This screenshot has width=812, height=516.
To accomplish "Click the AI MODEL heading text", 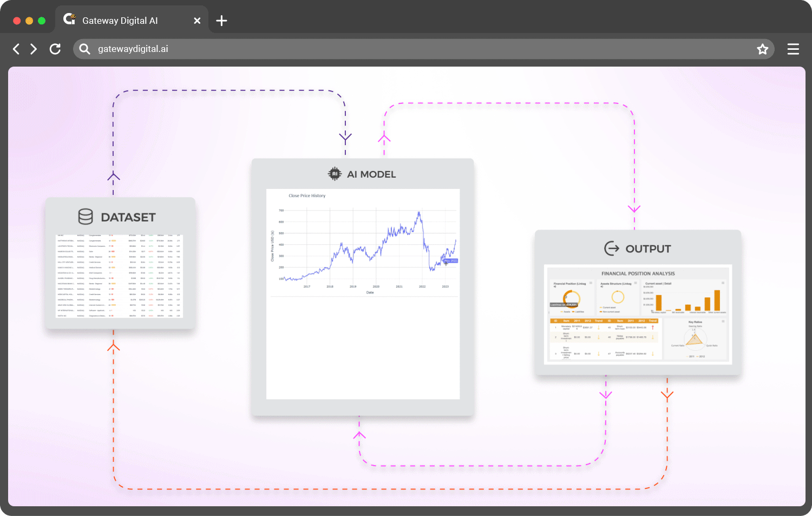I will (371, 174).
